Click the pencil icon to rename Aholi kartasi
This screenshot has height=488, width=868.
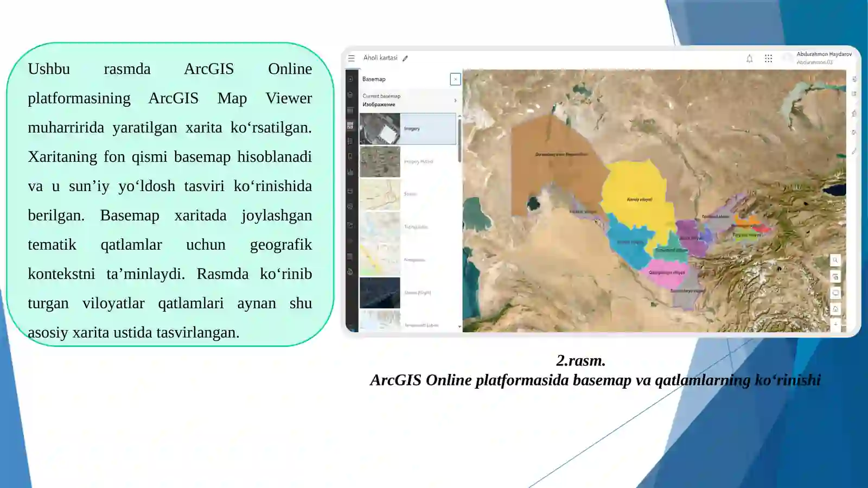(405, 58)
